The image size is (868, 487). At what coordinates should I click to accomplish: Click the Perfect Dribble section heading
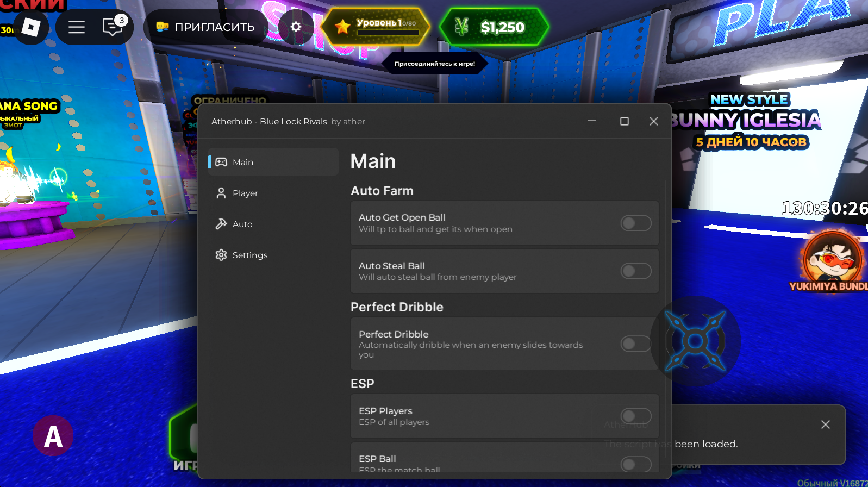tap(397, 307)
